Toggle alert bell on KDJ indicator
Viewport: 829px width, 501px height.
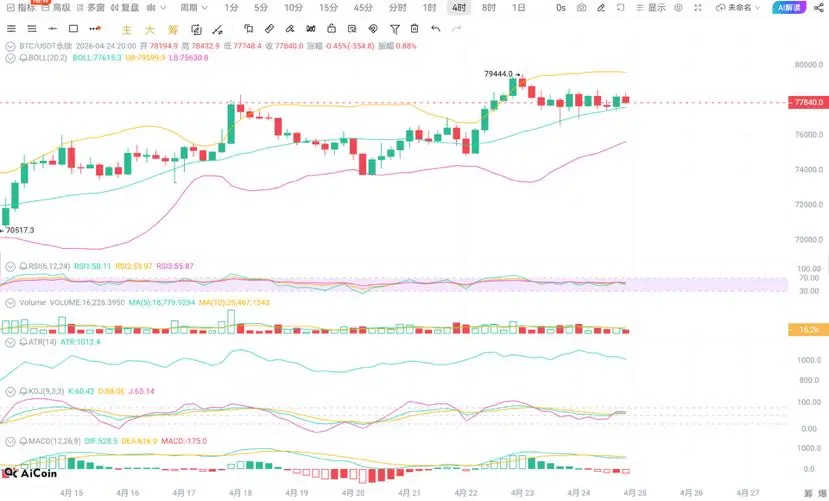pos(23,392)
